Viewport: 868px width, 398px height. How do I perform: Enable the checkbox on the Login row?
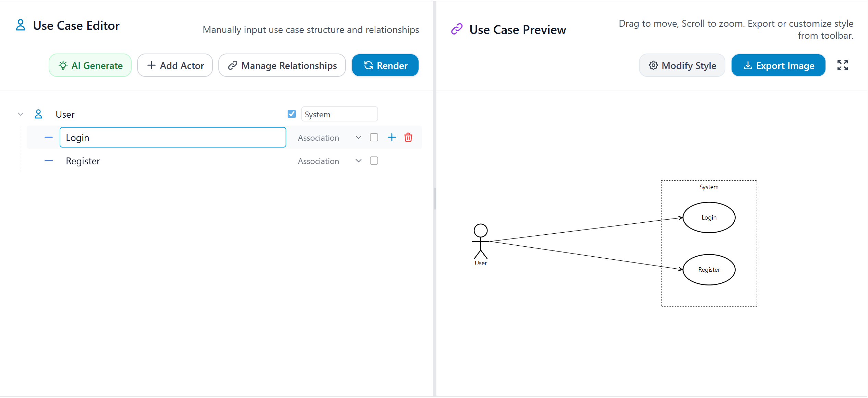[374, 137]
